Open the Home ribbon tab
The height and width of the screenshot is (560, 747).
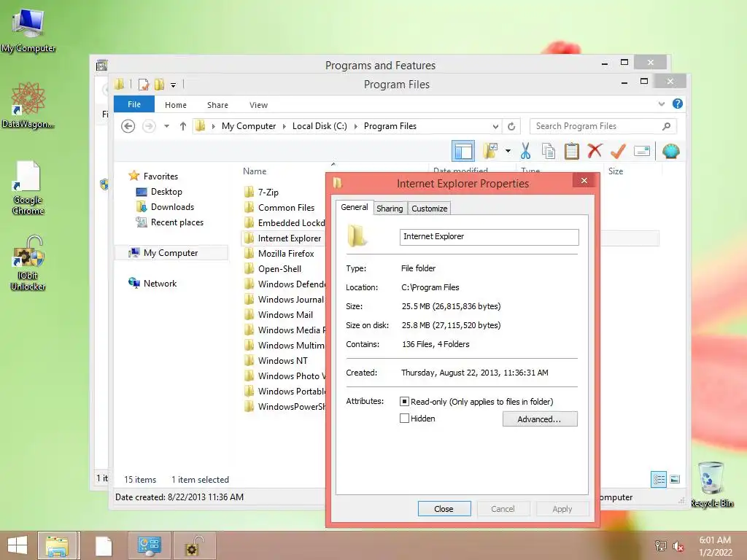click(175, 105)
